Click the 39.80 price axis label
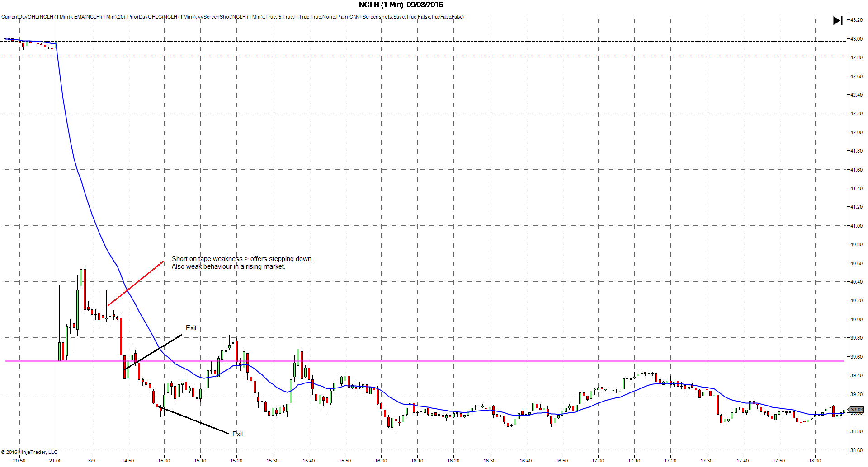The width and height of the screenshot is (868, 467). point(856,338)
